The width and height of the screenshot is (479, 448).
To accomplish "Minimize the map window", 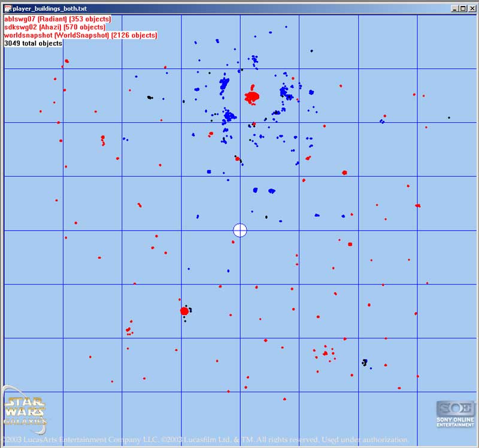I will click(455, 8).
